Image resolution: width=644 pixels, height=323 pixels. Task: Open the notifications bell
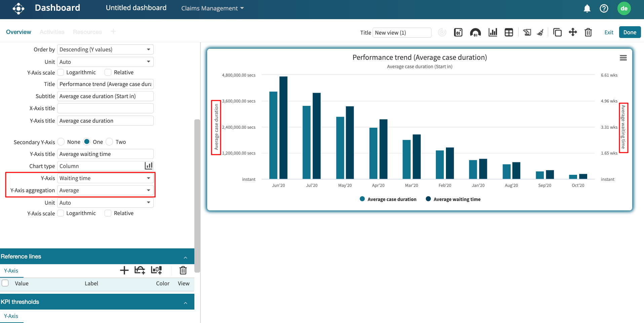point(587,8)
